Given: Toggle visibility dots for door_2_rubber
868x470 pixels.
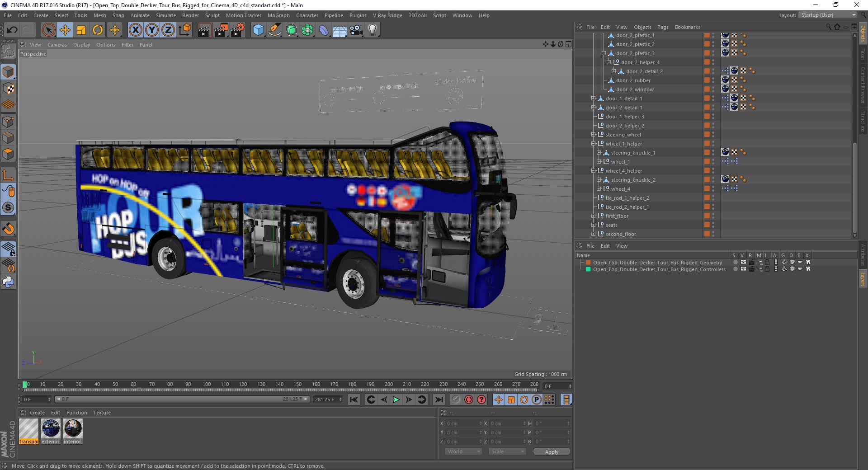Looking at the screenshot, I should point(713,80).
